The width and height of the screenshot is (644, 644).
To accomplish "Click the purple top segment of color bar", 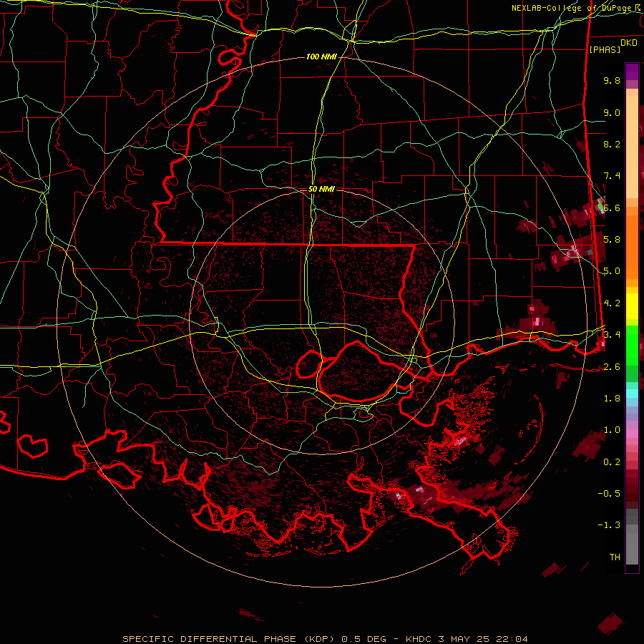I will pyautogui.click(x=632, y=72).
